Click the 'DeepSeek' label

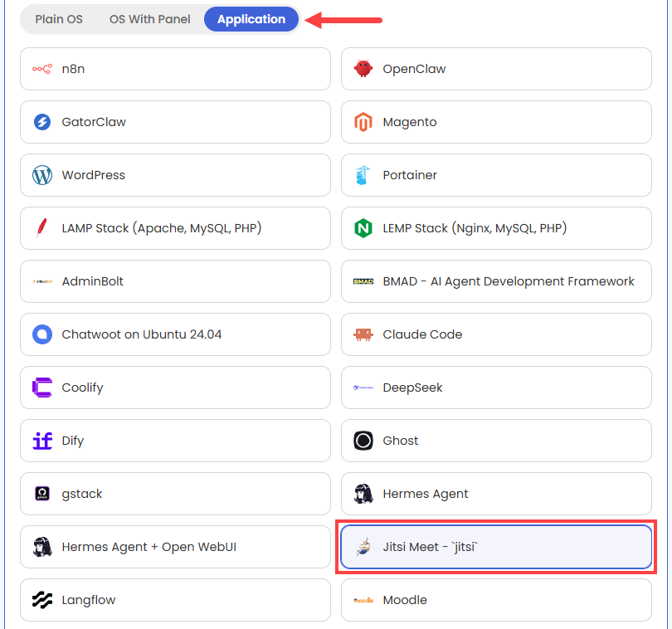[x=412, y=388]
